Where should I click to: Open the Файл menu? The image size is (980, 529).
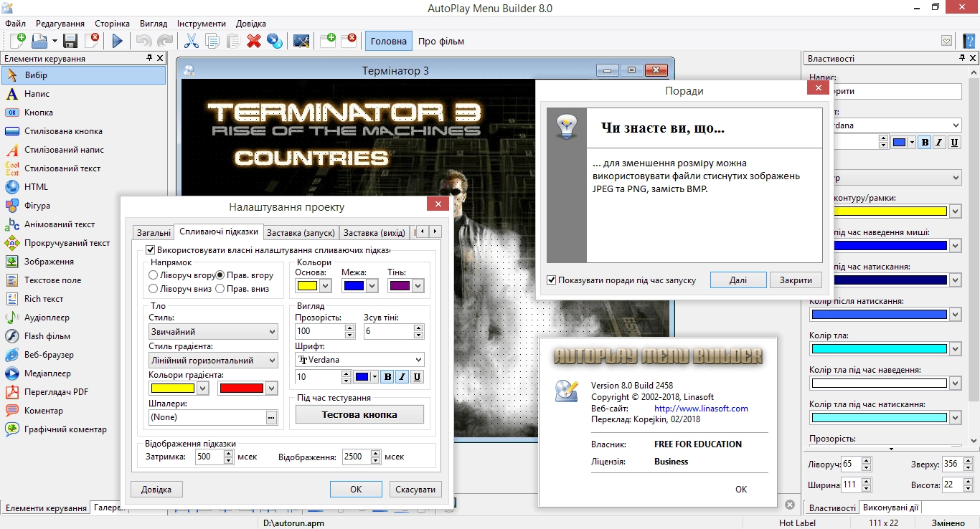[x=15, y=24]
